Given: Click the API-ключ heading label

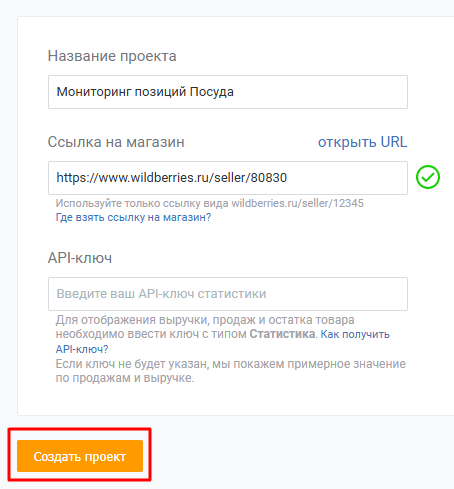Looking at the screenshot, I should coord(80,258).
